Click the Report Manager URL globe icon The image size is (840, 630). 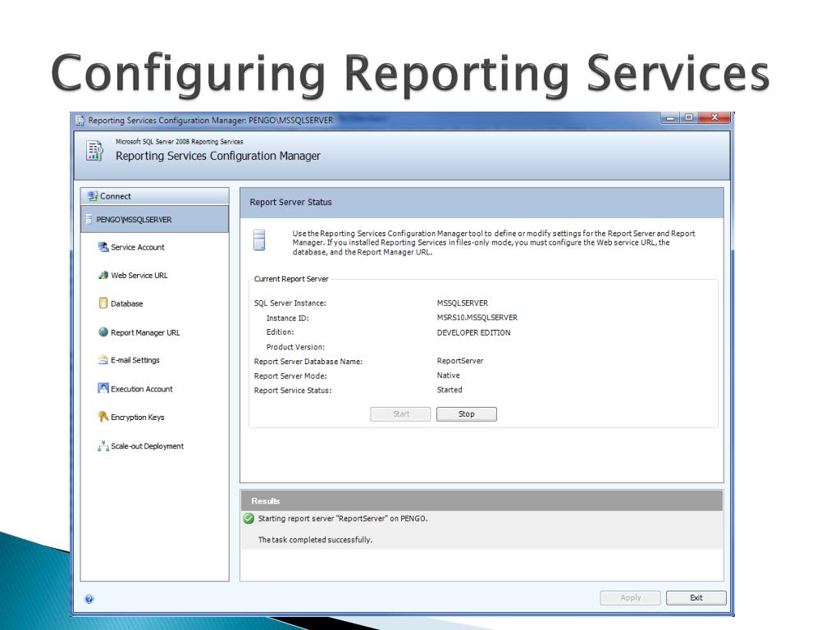103,332
